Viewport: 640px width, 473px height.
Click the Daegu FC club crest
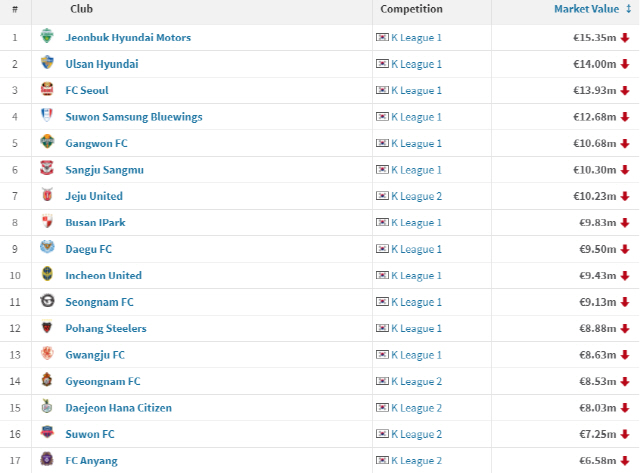(47, 247)
